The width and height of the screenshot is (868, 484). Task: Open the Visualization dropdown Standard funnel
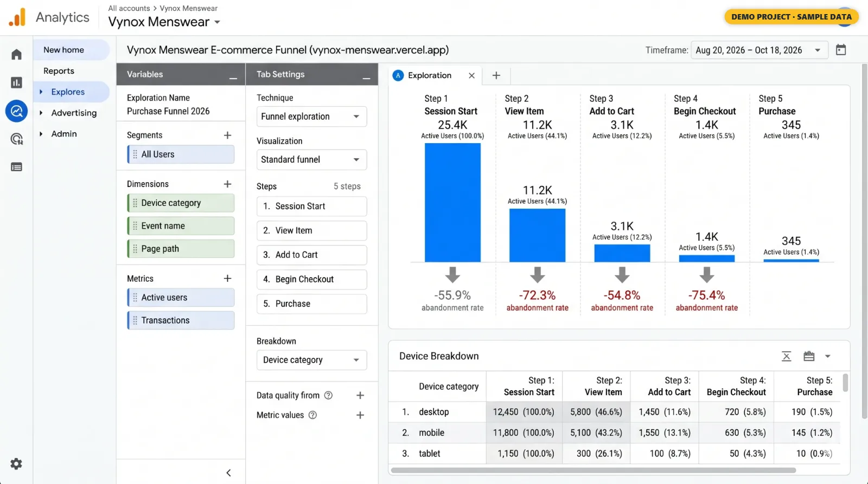pos(311,159)
